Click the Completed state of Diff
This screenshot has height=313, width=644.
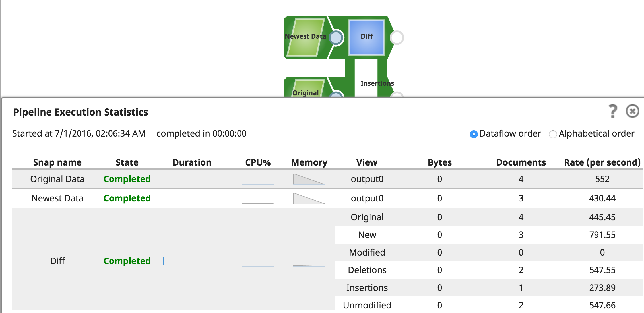pos(127,261)
